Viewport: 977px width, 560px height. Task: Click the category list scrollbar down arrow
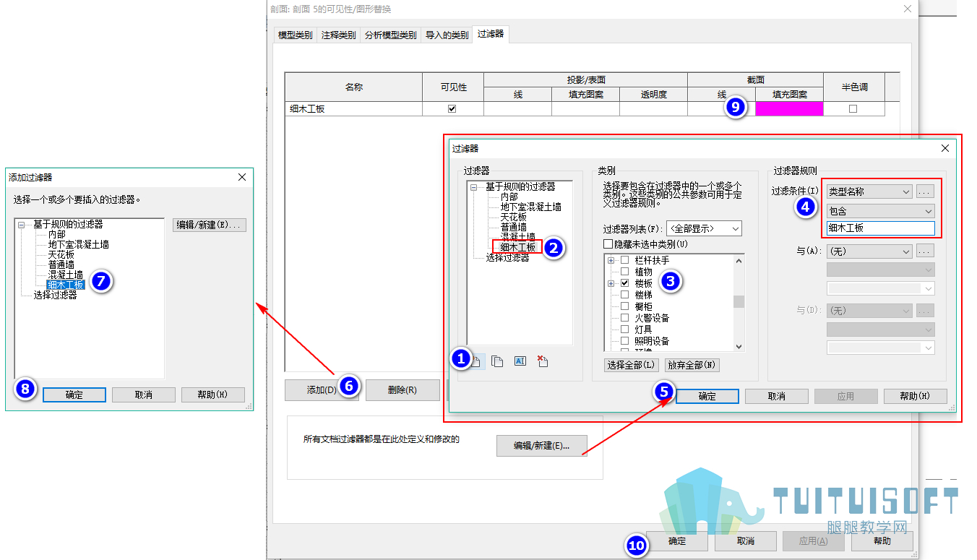[739, 347]
